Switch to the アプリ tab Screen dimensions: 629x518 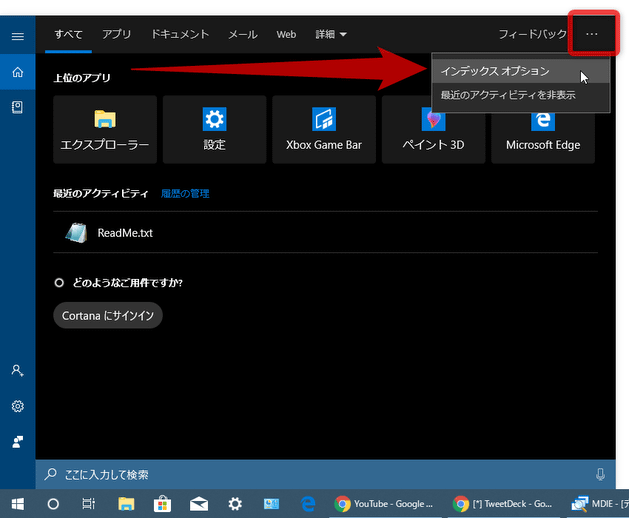click(116, 35)
